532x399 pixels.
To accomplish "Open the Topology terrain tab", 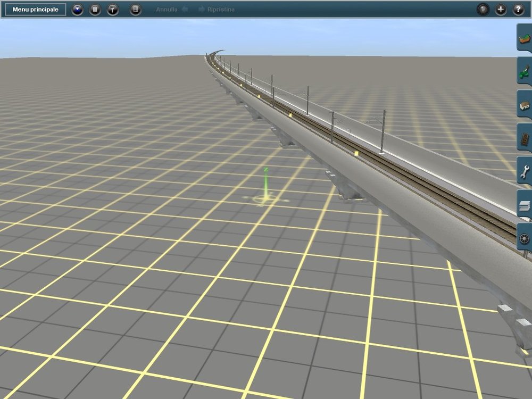I will pyautogui.click(x=524, y=38).
